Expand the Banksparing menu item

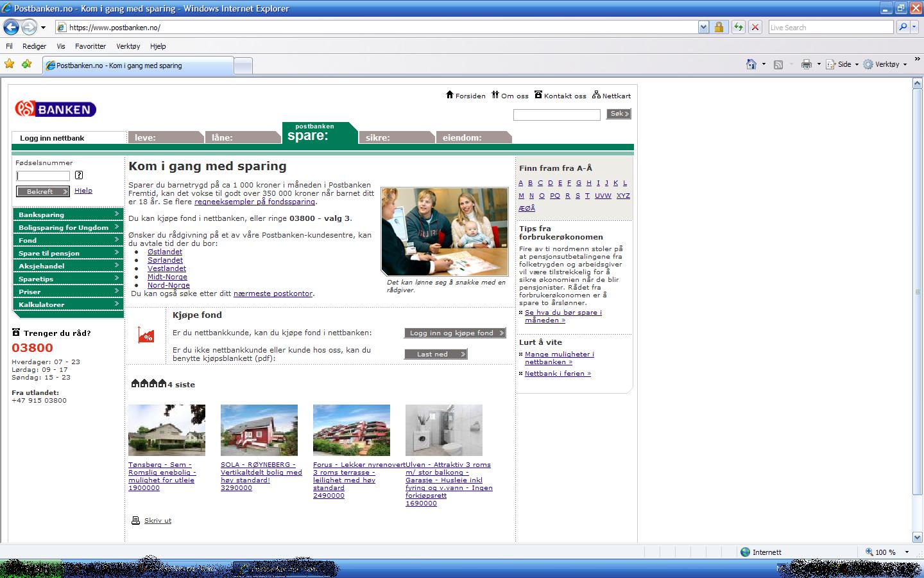[x=68, y=214]
